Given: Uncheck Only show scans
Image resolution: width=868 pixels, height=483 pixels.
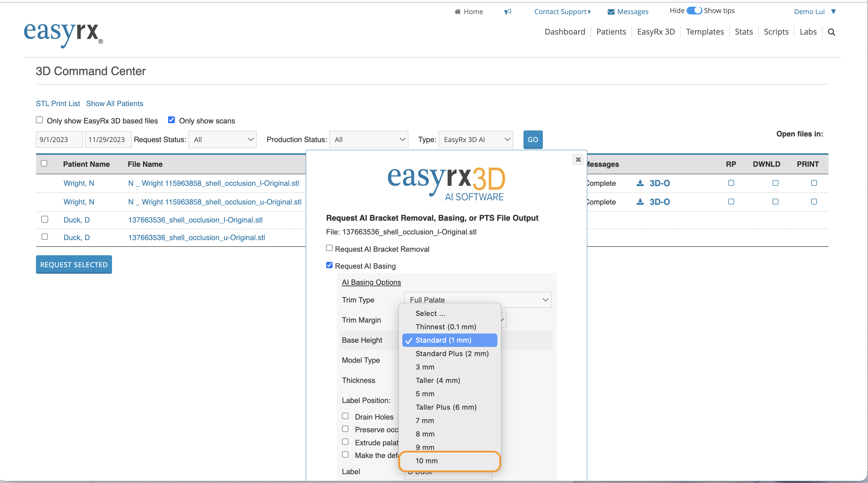Looking at the screenshot, I should tap(172, 120).
